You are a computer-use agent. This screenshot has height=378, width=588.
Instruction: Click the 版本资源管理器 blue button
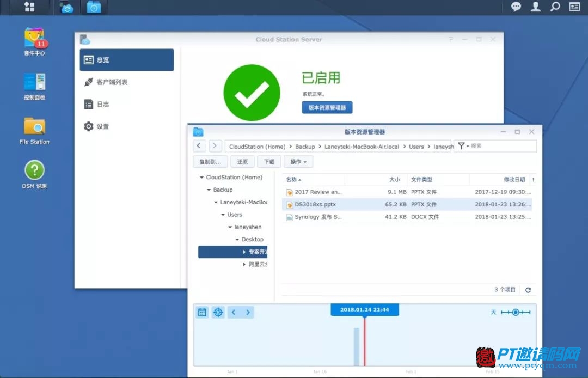click(x=327, y=108)
